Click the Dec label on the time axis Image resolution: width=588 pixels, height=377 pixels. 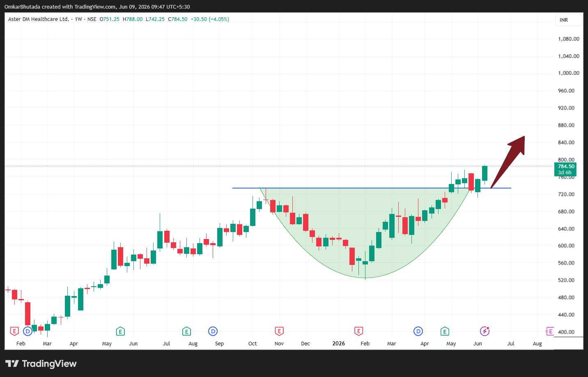click(x=305, y=344)
